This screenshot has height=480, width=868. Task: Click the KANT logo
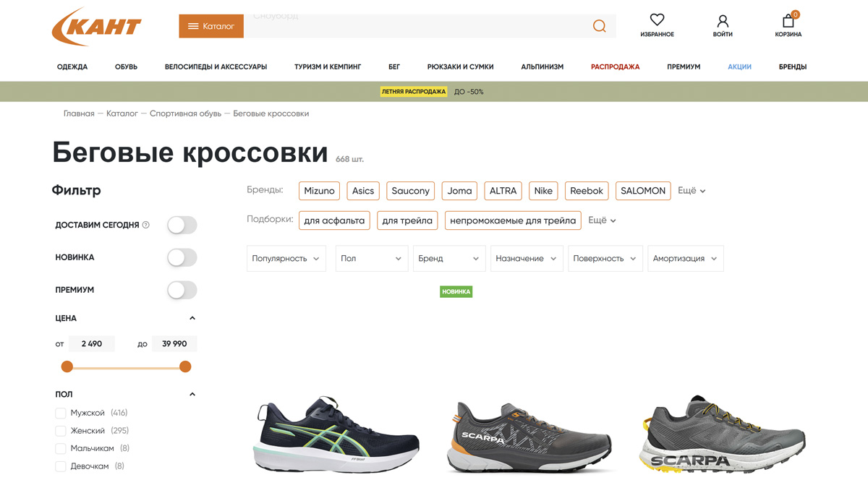click(96, 27)
